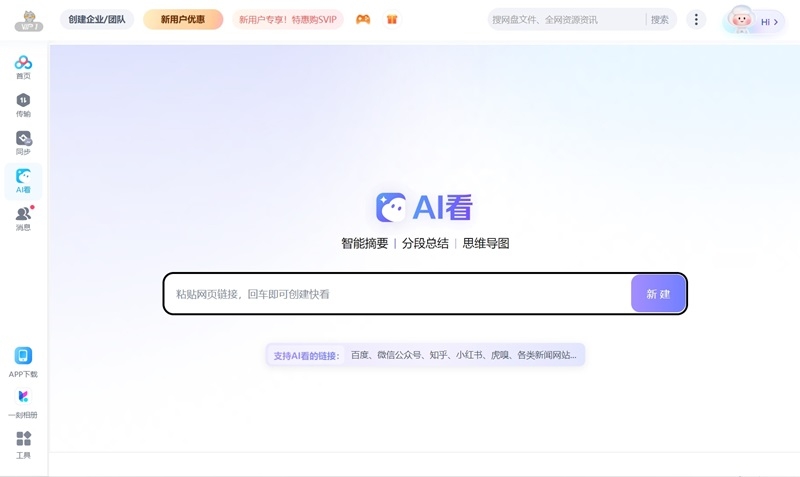Open the 工具 tools icon
The image size is (800, 477).
[x=23, y=444]
